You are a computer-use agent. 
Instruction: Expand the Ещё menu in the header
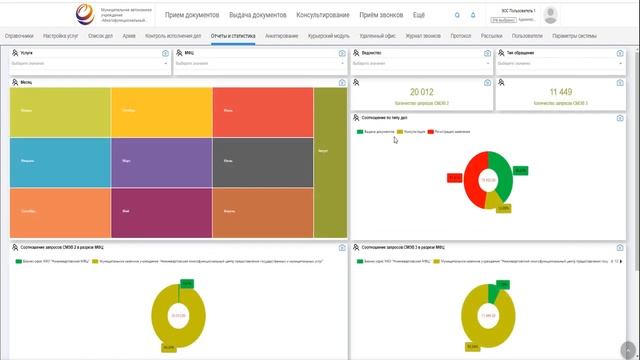tap(419, 15)
